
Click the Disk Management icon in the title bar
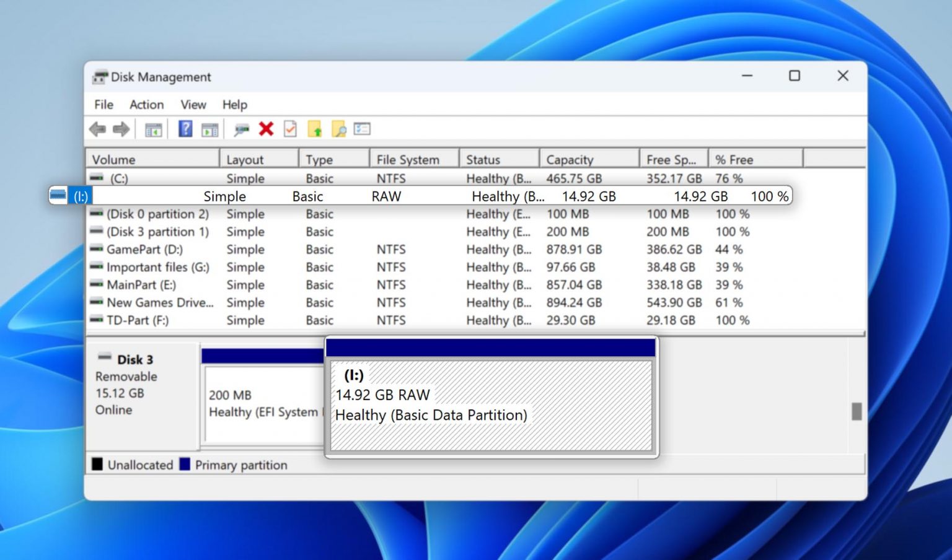point(99,76)
